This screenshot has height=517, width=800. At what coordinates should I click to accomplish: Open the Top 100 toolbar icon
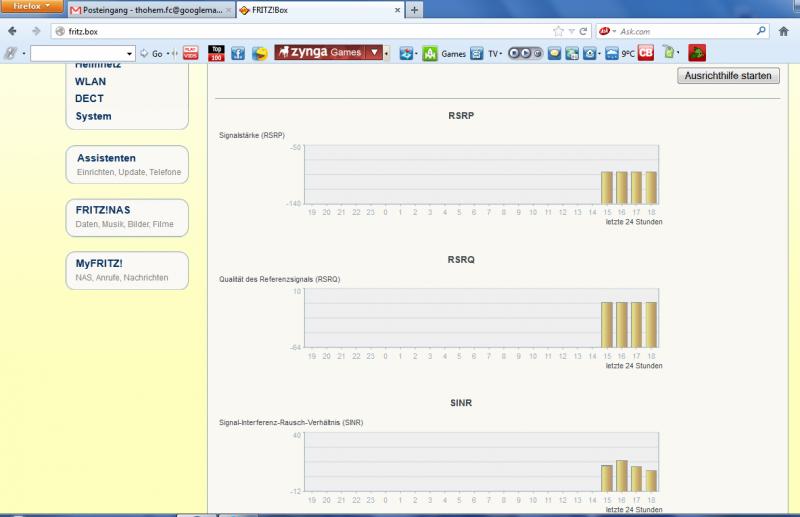point(216,53)
